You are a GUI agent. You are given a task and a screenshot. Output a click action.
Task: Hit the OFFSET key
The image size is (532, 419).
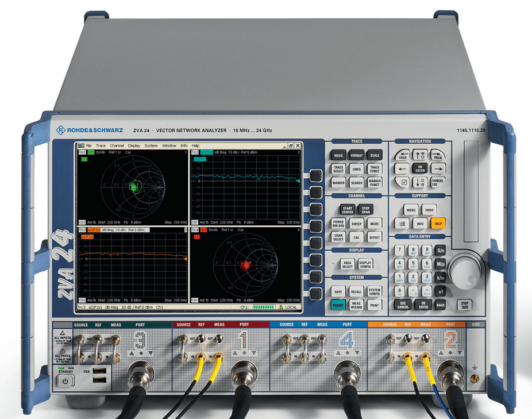[x=375, y=237]
